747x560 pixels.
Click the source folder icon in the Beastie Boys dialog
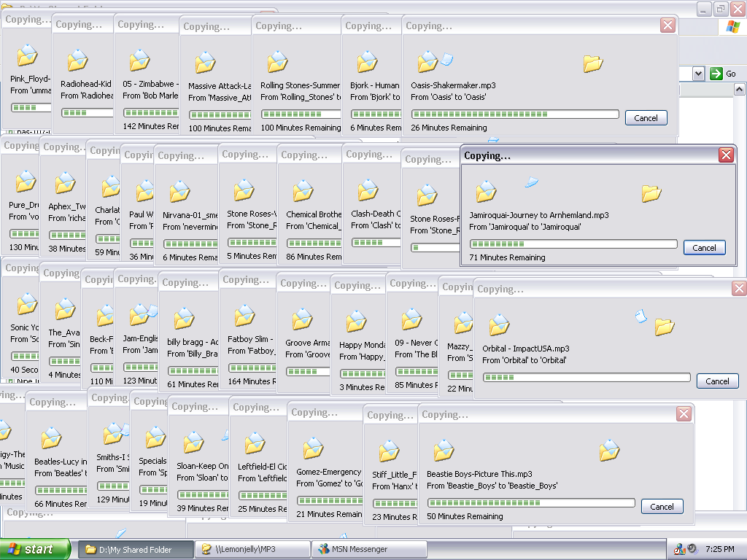[444, 451]
